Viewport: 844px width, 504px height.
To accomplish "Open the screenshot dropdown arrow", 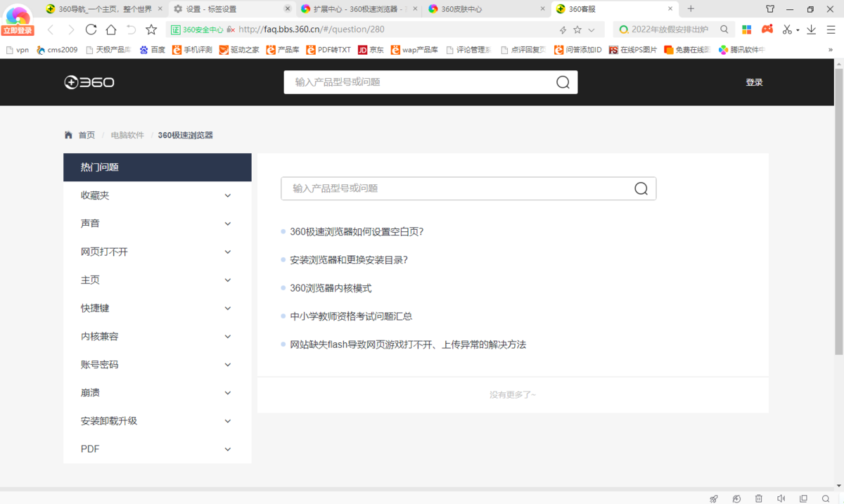I will [798, 30].
